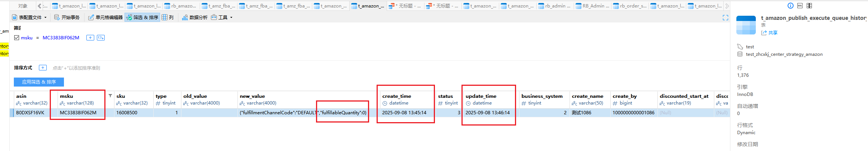Switch to the rb_order_s... tab
This screenshot has width=868, height=151.
[630, 6]
